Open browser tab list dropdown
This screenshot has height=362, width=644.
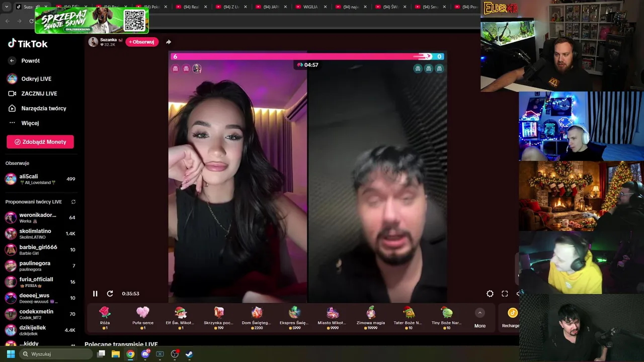tap(7, 7)
